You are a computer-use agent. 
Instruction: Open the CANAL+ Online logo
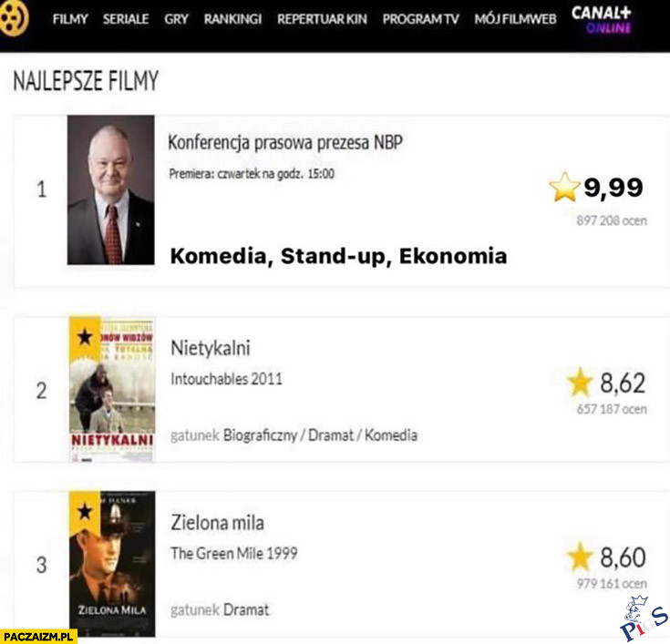(602, 18)
